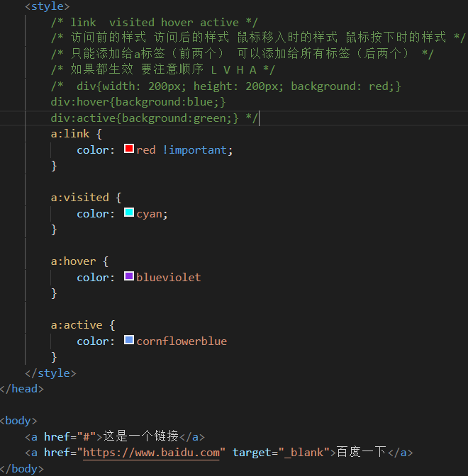Open the https://www.baidu.com link
Image resolution: width=468 pixels, height=476 pixels.
click(x=151, y=453)
